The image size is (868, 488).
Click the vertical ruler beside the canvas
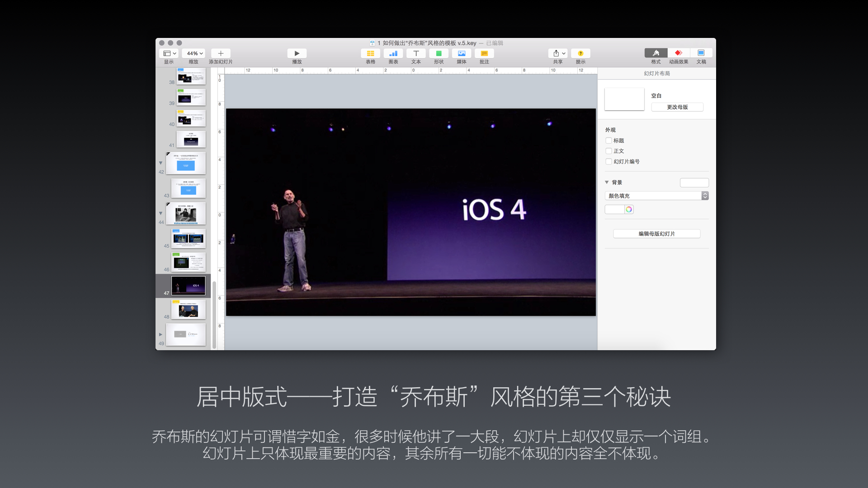[220, 212]
